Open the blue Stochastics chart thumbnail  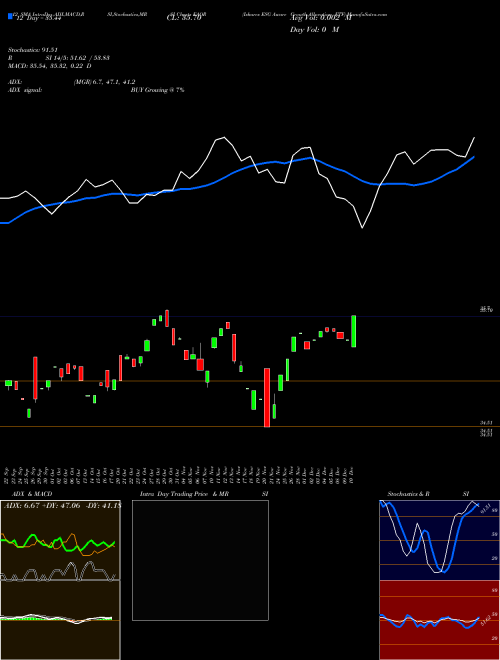click(439, 540)
